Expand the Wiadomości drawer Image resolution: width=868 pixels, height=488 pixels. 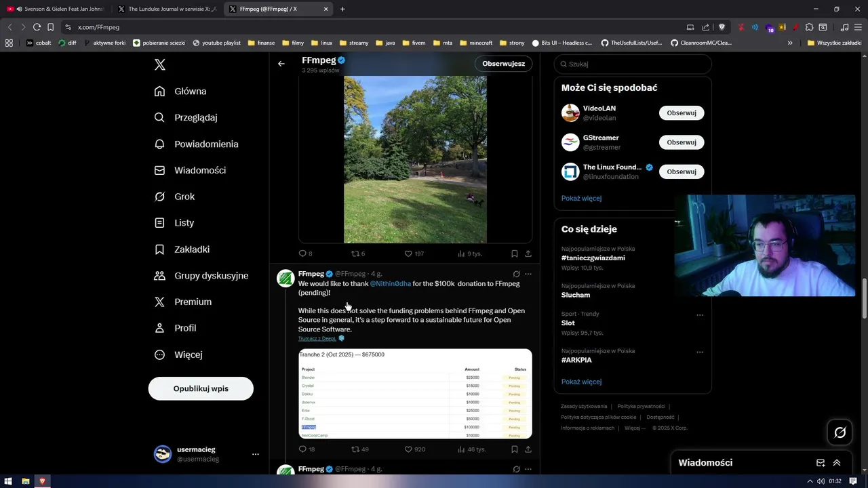pos(837,463)
